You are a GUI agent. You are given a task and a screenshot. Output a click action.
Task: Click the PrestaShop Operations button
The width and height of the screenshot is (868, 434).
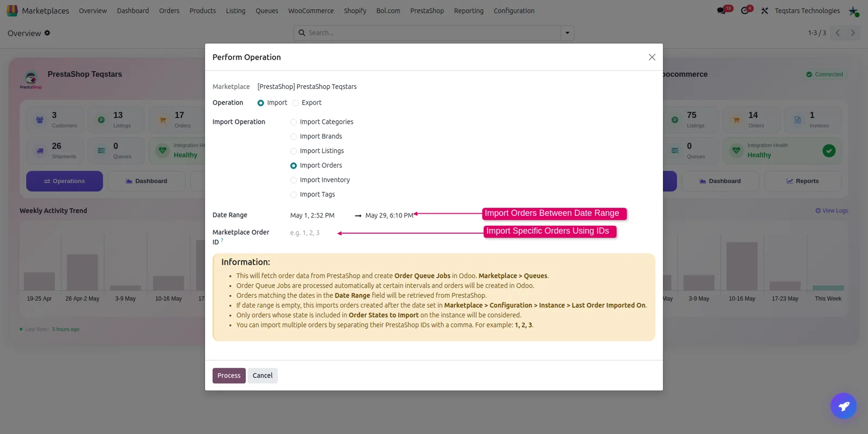coord(65,181)
